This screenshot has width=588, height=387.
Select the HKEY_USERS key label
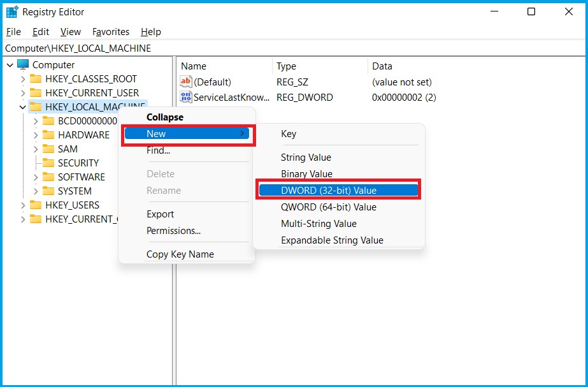point(73,205)
